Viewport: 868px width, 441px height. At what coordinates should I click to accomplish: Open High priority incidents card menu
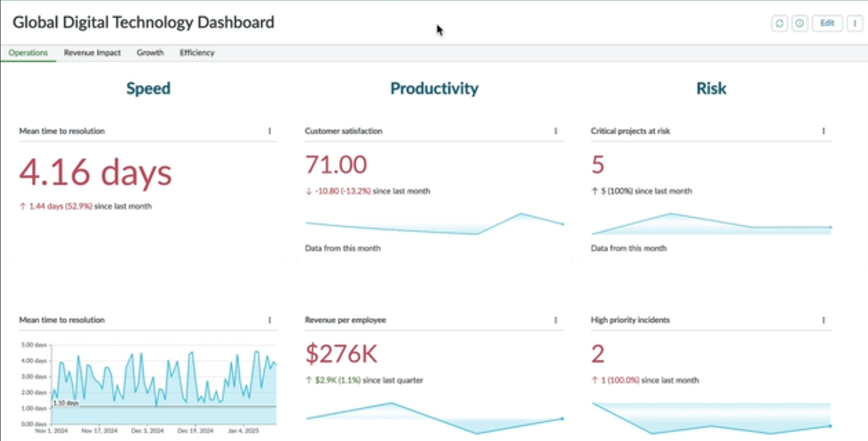click(824, 320)
